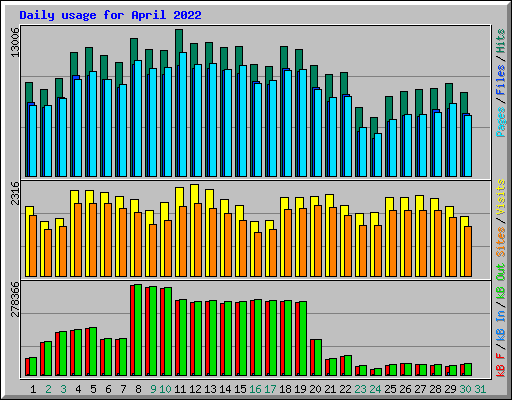Click day 2 on the x-axis
The image size is (512, 400).
click(x=48, y=389)
